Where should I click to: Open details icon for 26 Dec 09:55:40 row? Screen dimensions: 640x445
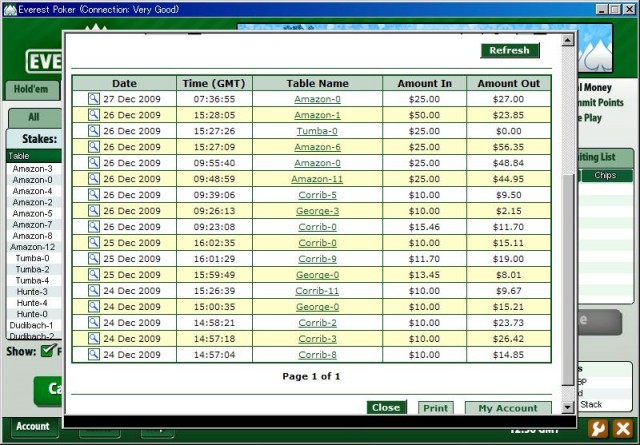pos(93,162)
